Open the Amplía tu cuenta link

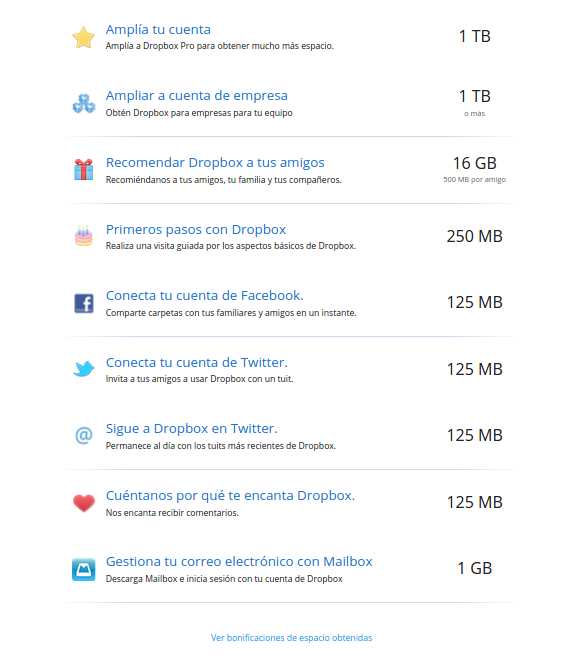click(x=158, y=30)
